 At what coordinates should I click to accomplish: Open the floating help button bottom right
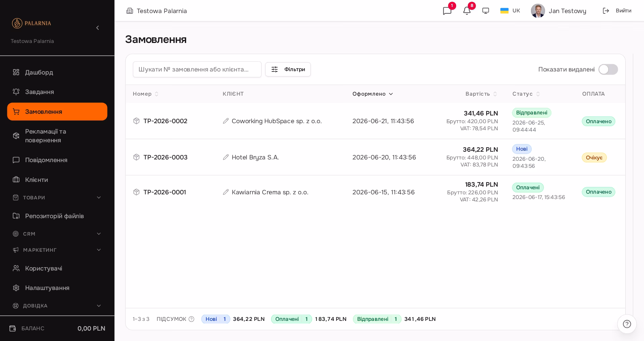click(627, 324)
